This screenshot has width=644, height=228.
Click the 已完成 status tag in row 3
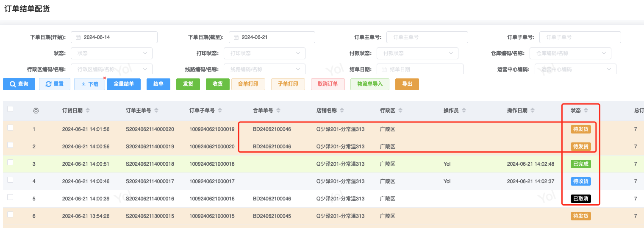tap(580, 164)
